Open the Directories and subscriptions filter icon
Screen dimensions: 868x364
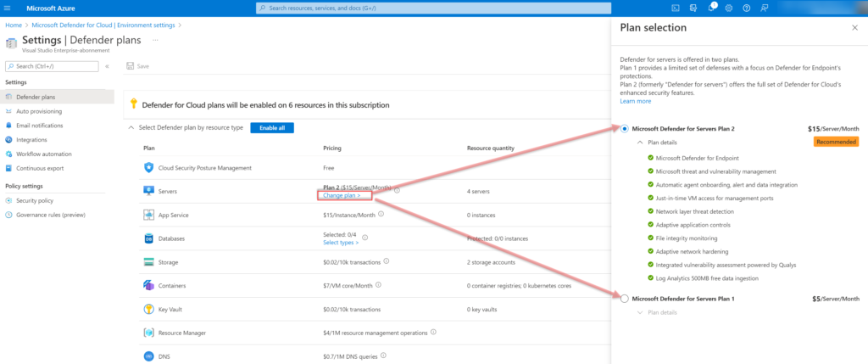tap(693, 8)
